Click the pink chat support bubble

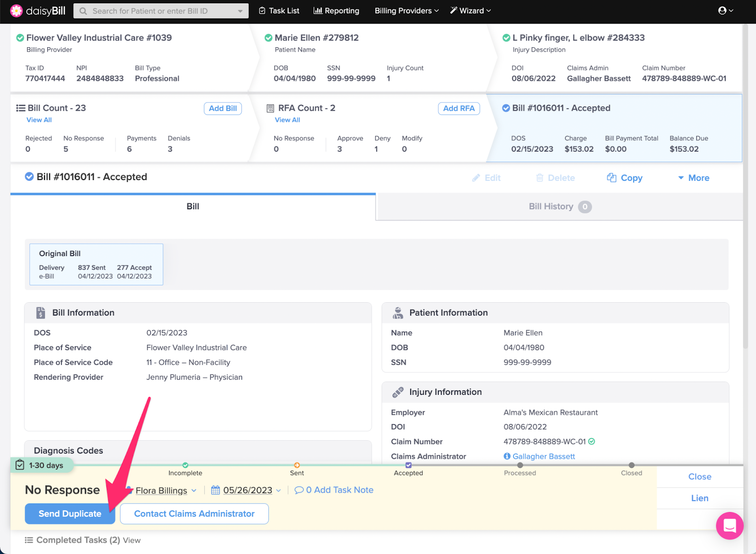730,525
